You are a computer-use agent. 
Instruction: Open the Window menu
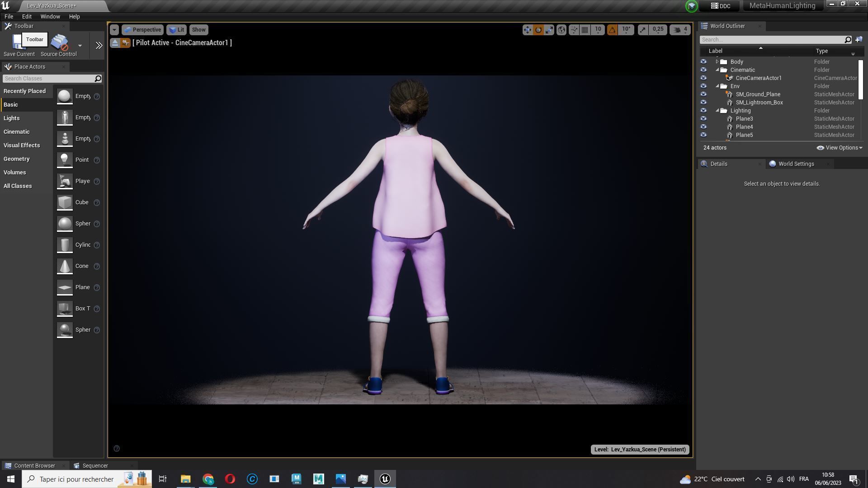[50, 17]
